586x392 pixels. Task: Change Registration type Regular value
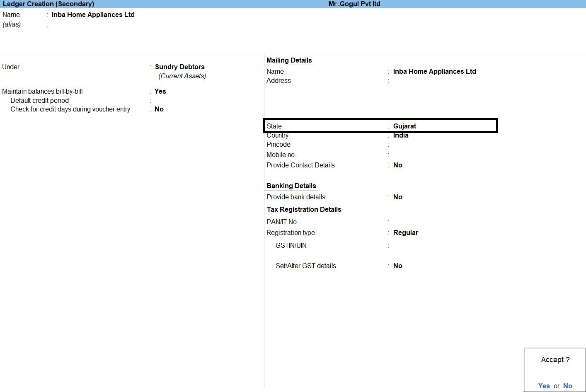click(405, 232)
